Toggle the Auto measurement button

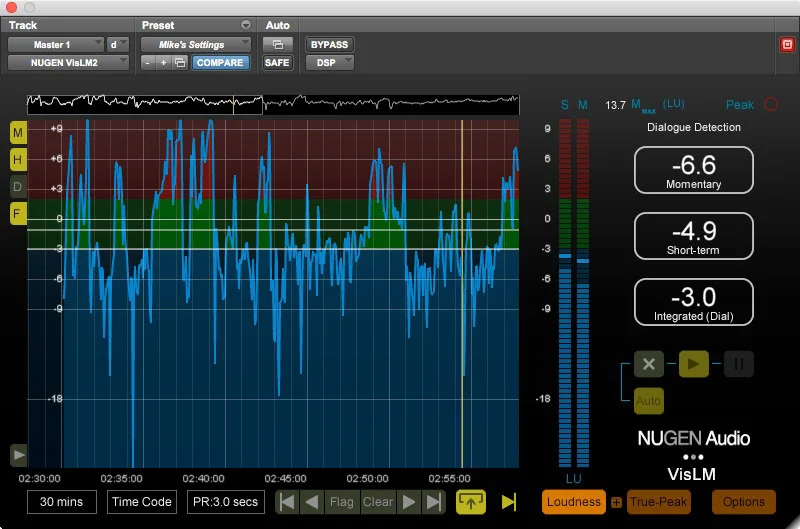click(648, 401)
